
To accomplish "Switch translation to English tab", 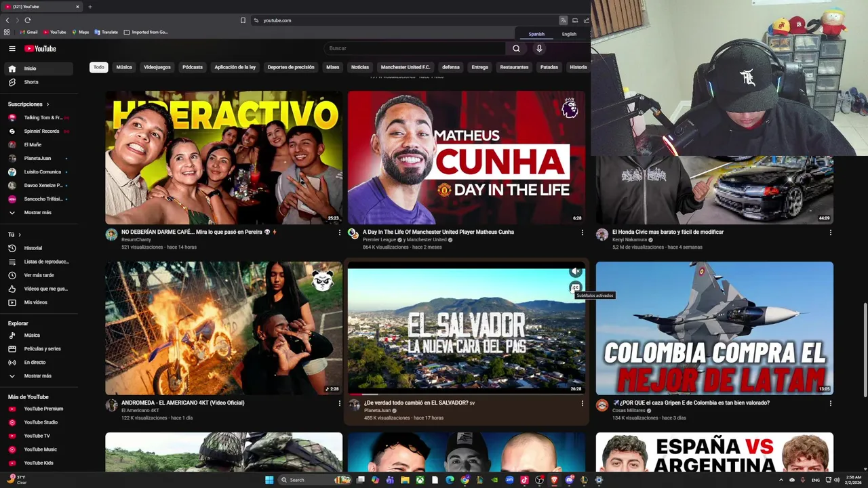I will tap(569, 34).
